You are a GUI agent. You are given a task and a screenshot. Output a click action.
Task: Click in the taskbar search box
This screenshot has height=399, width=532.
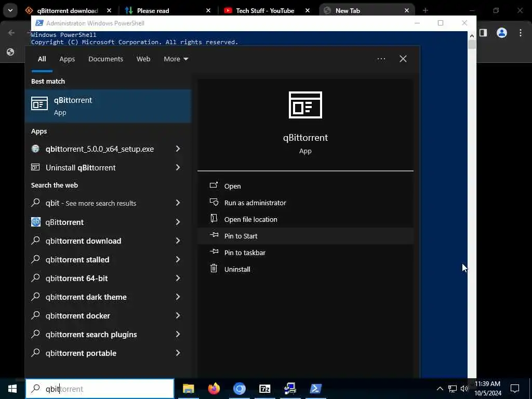click(100, 389)
